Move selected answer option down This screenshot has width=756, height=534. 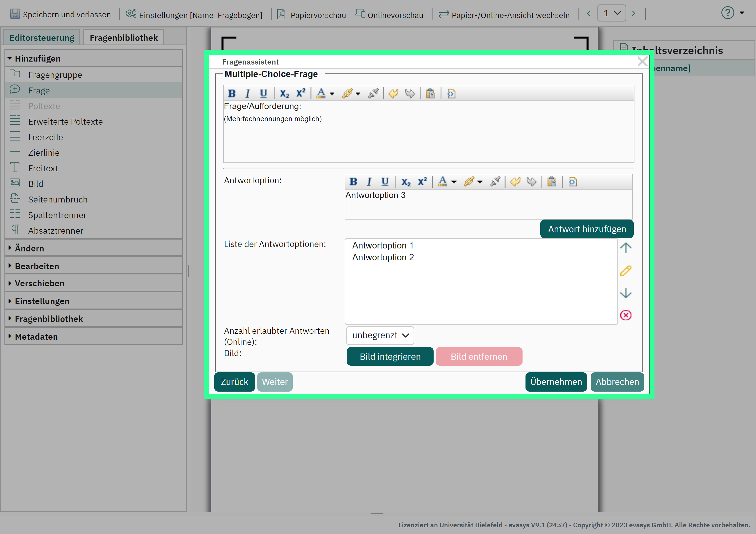point(626,293)
